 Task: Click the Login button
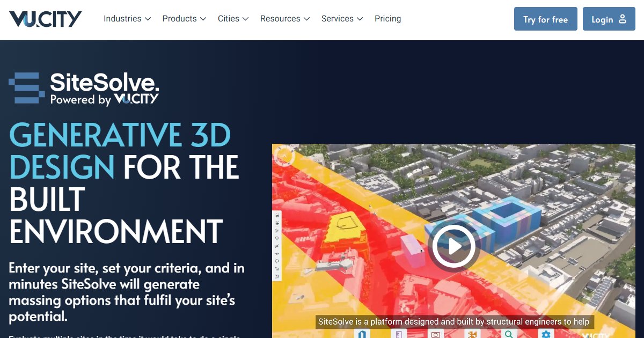point(609,19)
